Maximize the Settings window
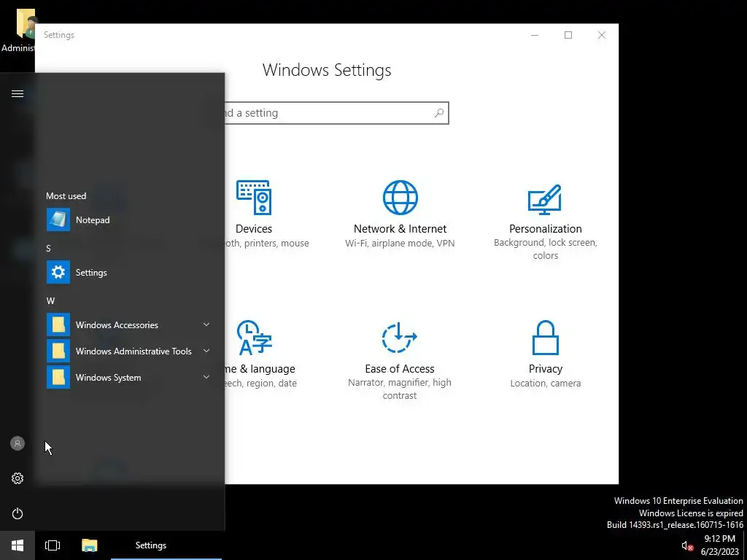The width and height of the screenshot is (747, 560). tap(568, 35)
